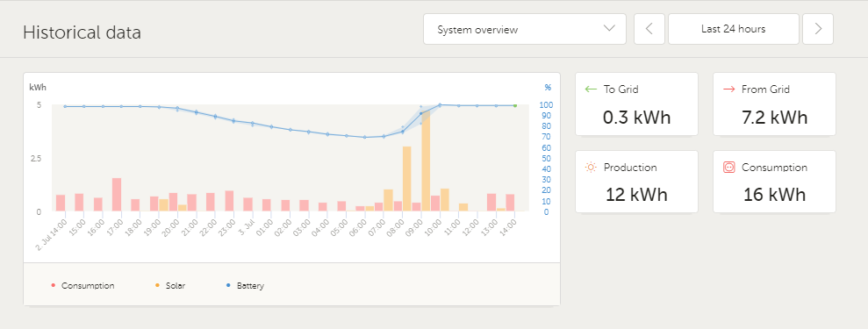Toggle Battery series in chart legend
868x329 pixels.
(245, 286)
